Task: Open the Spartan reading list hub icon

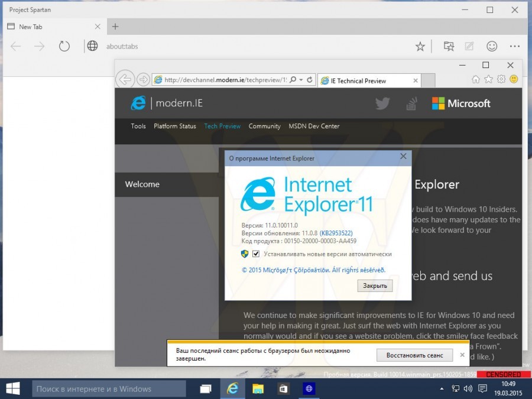Action: (x=449, y=46)
